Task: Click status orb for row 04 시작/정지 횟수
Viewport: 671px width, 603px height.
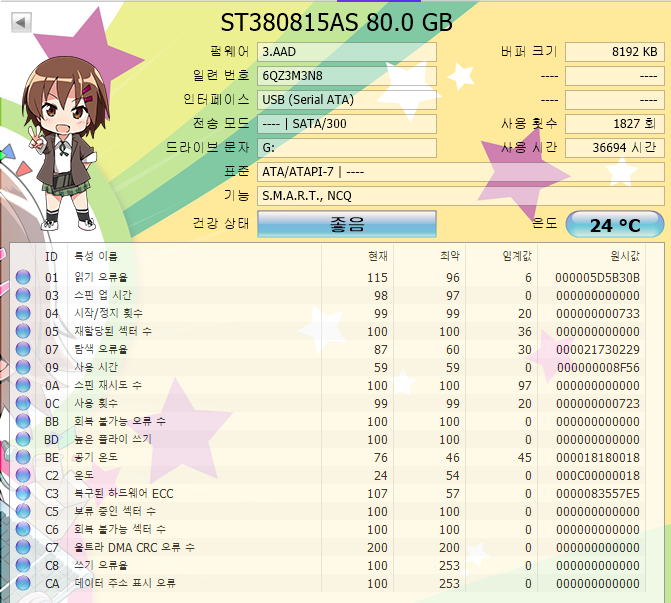Action: tap(23, 313)
